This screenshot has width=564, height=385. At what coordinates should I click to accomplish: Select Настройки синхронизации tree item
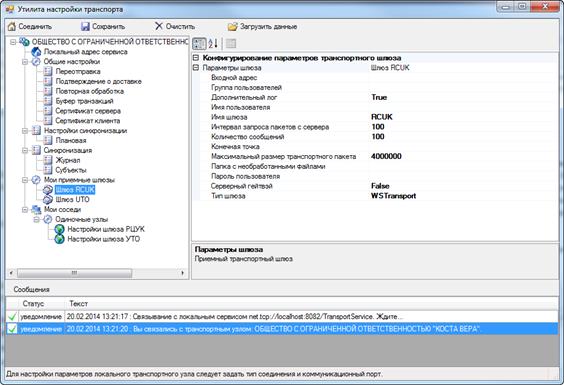point(86,131)
